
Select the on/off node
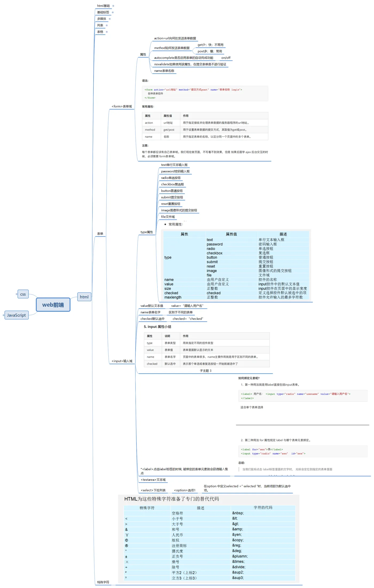tap(226, 58)
